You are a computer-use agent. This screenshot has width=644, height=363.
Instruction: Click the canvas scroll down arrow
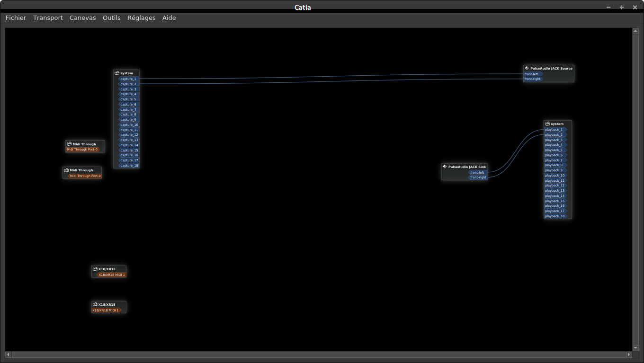tap(635, 348)
